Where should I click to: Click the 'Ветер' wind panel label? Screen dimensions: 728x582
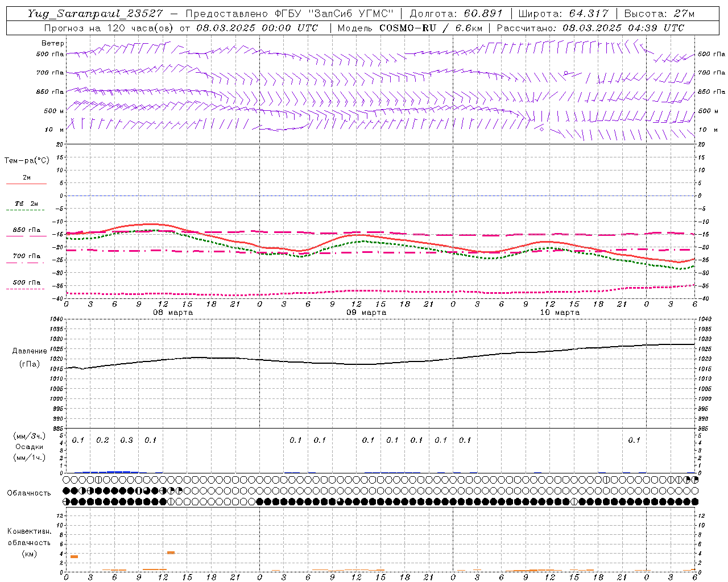coord(53,43)
